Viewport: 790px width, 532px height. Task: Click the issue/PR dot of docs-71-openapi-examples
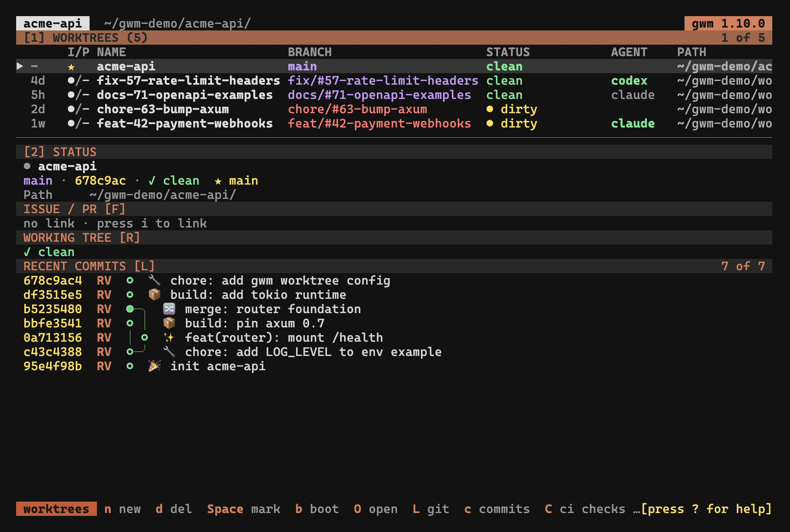click(71, 95)
